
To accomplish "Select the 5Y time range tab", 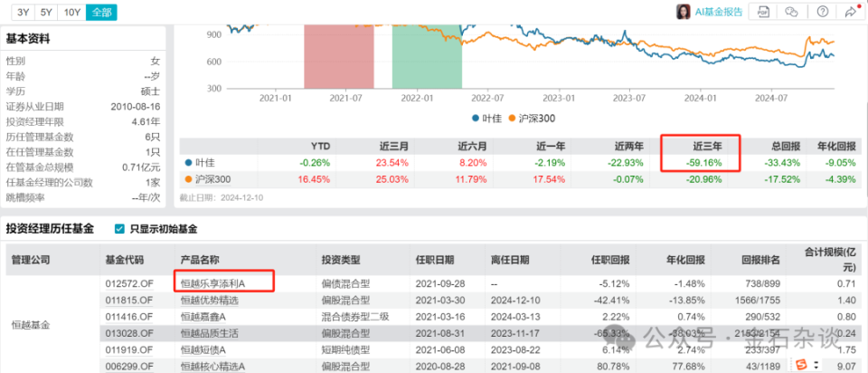I will 46,11.
